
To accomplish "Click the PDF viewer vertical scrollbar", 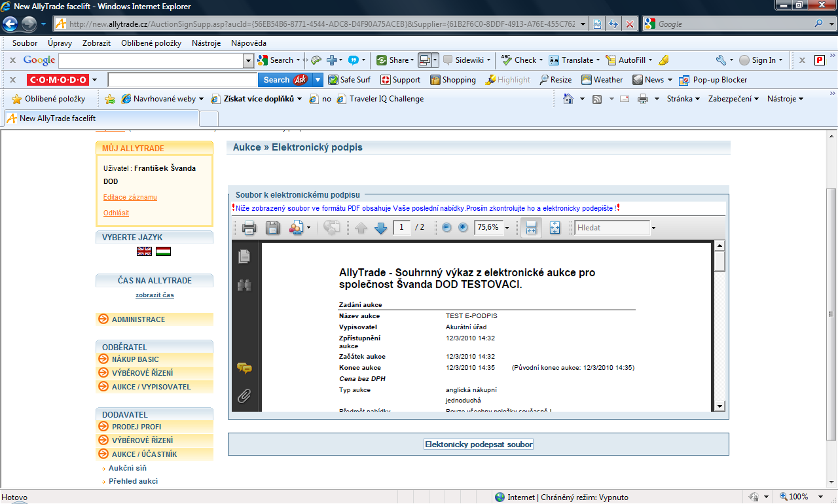I will [720, 326].
